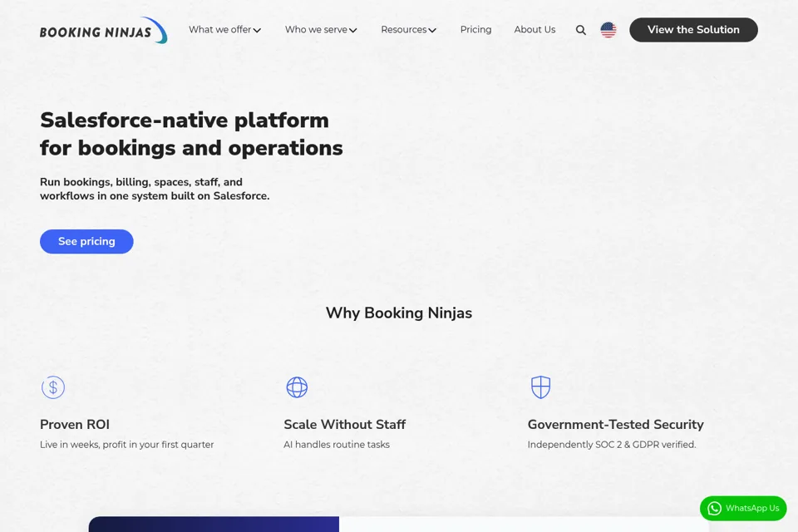Click the shield icon above Government-Tested Security
The image size is (798, 532).
tap(540, 387)
